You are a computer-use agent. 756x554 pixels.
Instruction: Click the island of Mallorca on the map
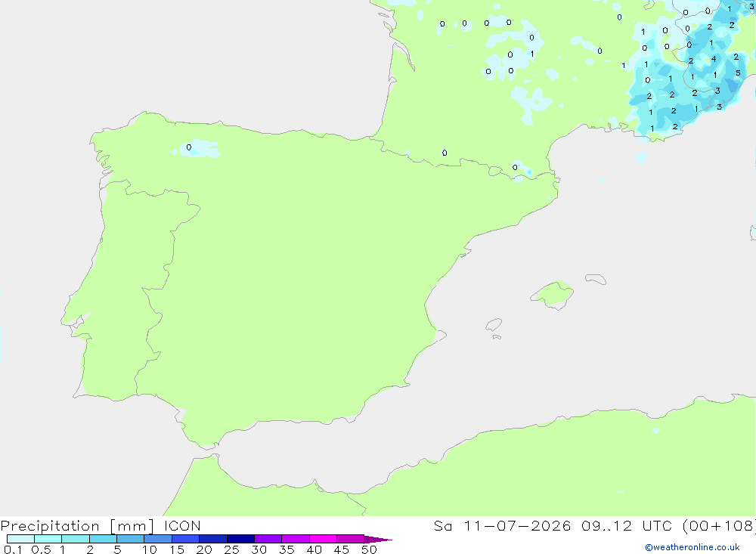pos(553,294)
